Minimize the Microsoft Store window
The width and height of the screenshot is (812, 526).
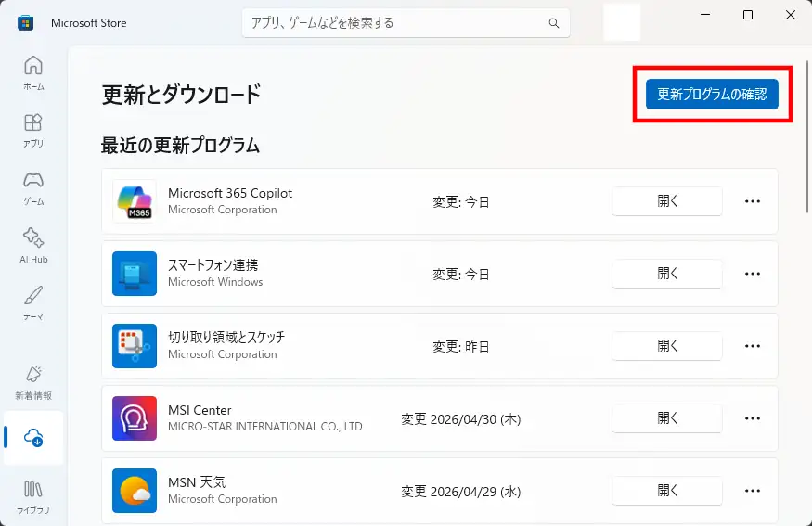click(705, 15)
